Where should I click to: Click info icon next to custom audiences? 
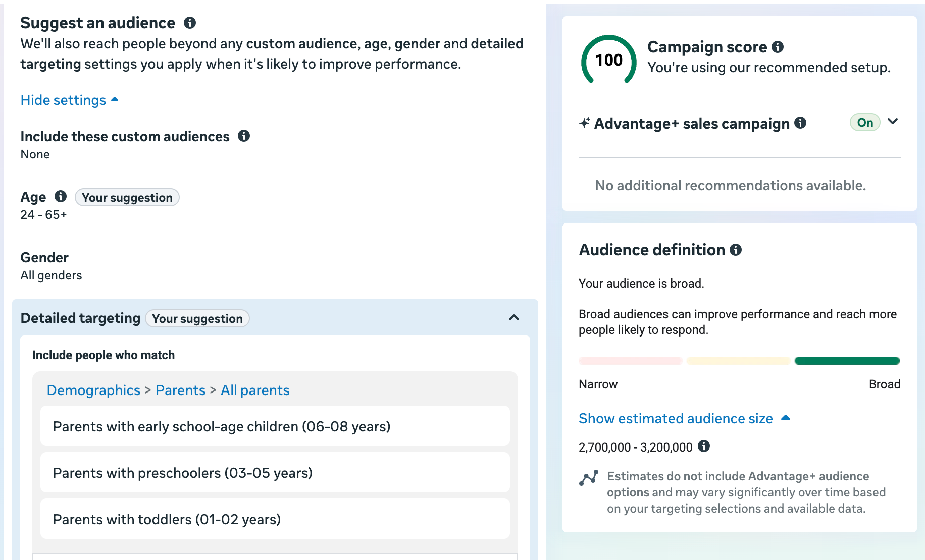tap(244, 136)
